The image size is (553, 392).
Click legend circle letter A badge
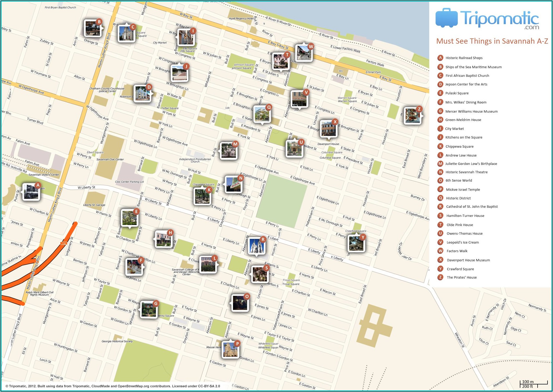pyautogui.click(x=440, y=58)
